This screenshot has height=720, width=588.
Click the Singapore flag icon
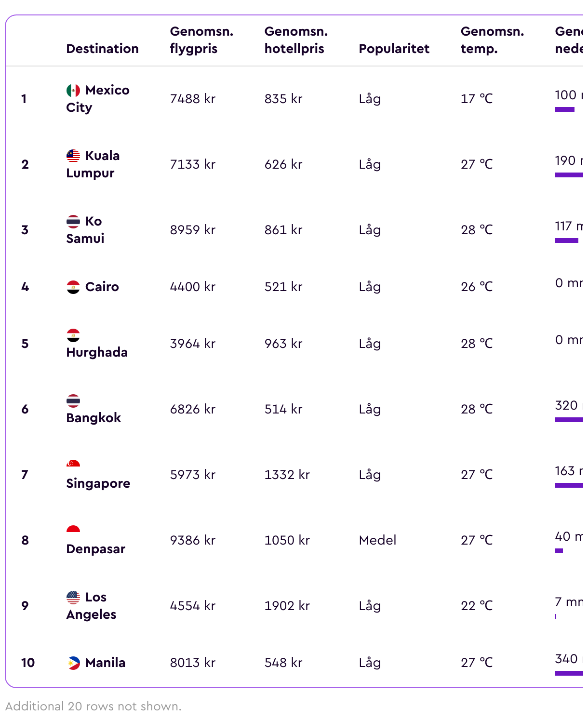(x=73, y=464)
